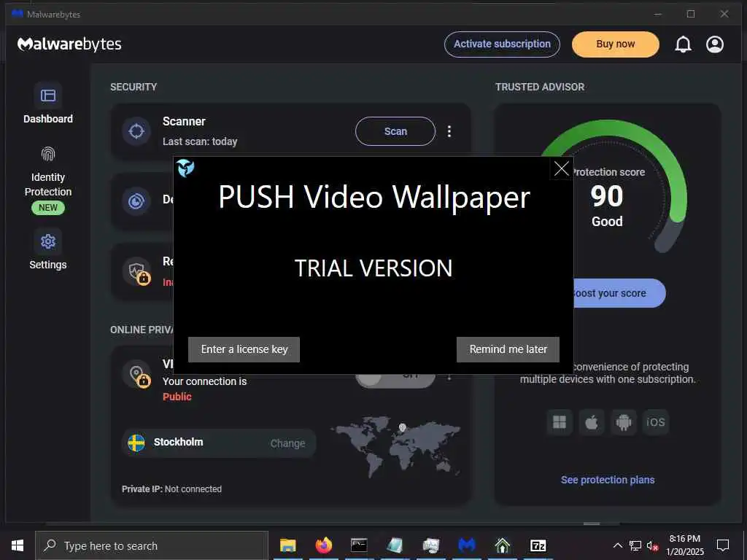Screen dimensions: 747x560
Task: Click the locked VPN location icon
Action: click(x=137, y=374)
